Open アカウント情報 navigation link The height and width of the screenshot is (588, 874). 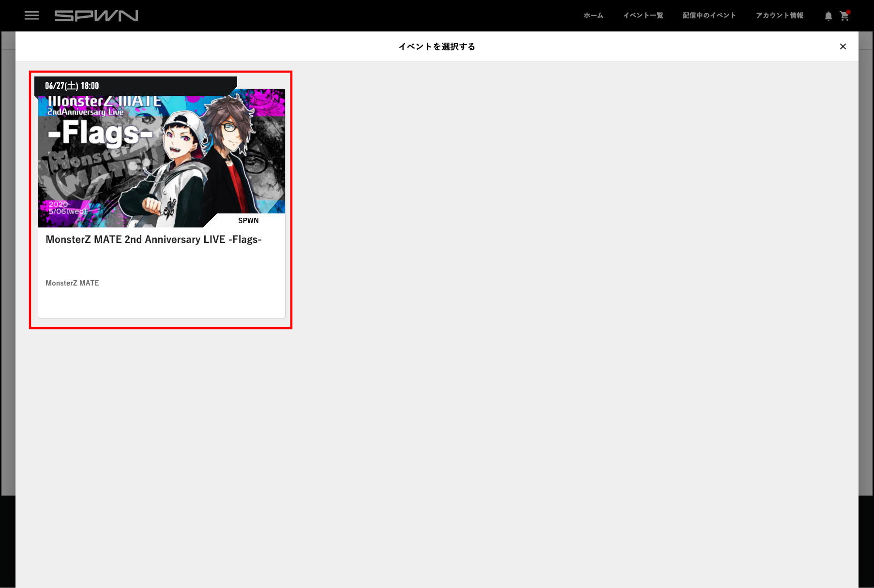coord(780,15)
